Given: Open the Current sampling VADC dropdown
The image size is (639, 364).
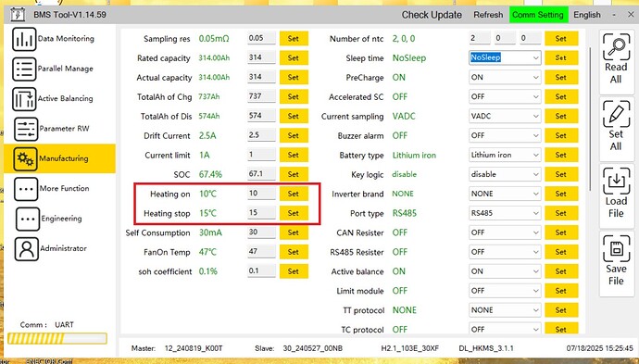Looking at the screenshot, I should coord(505,116).
